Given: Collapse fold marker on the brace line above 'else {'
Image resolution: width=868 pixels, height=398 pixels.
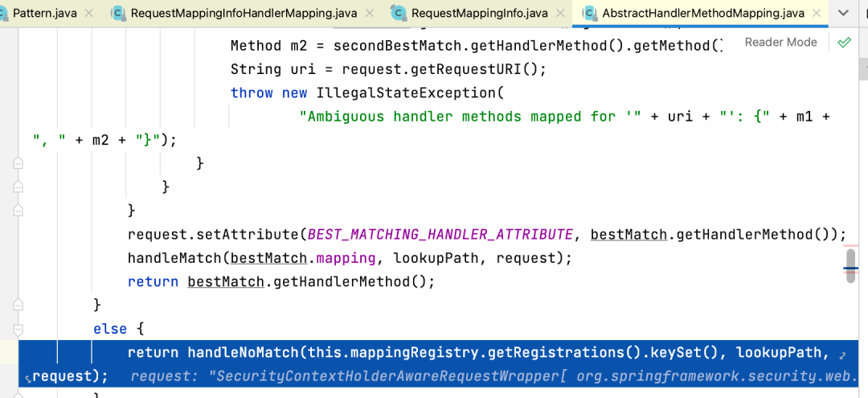Looking at the screenshot, I should coord(18,305).
